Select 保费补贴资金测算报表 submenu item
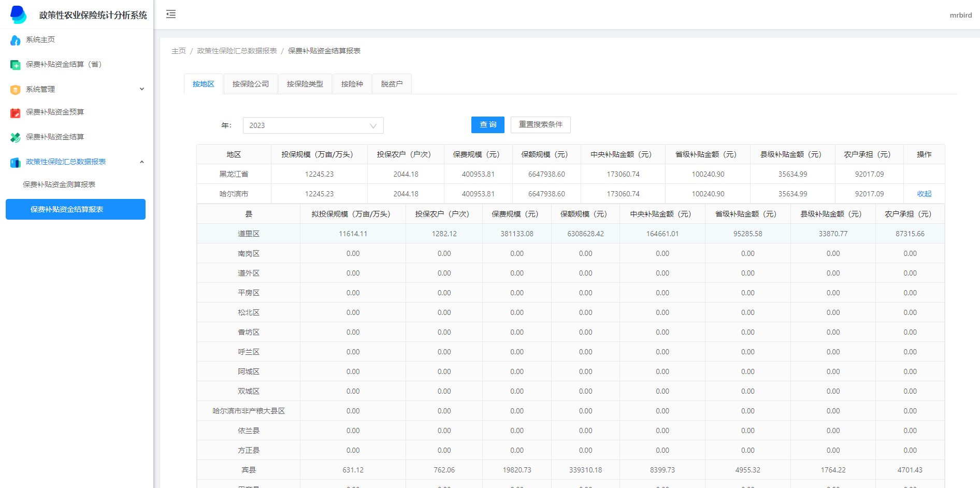Image resolution: width=980 pixels, height=488 pixels. (x=59, y=184)
